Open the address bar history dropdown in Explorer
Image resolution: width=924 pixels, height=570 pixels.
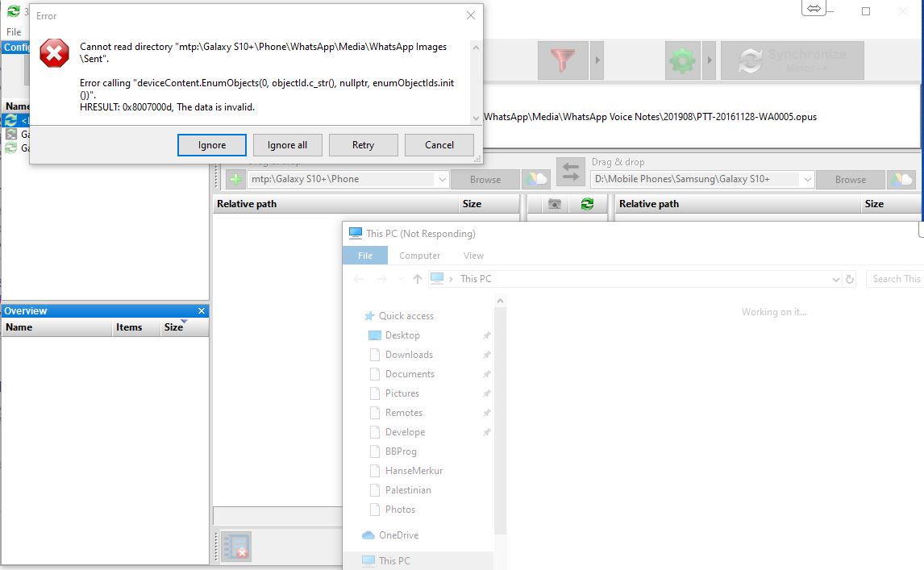835,280
